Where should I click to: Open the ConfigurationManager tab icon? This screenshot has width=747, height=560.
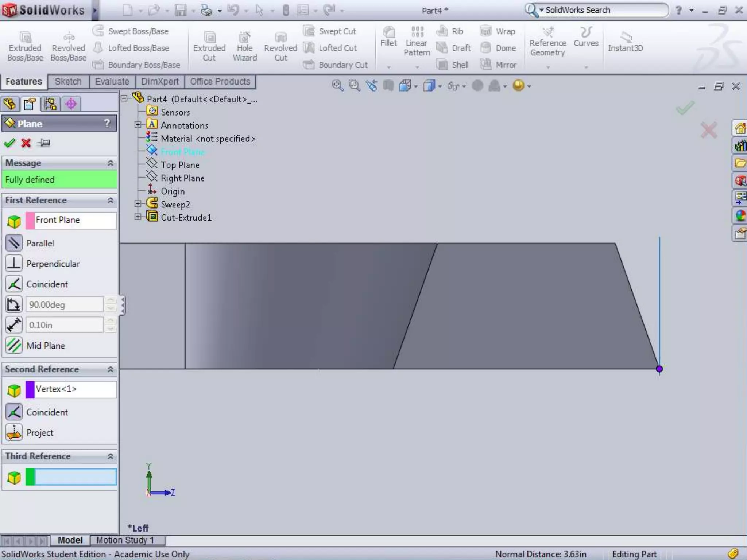pos(50,104)
